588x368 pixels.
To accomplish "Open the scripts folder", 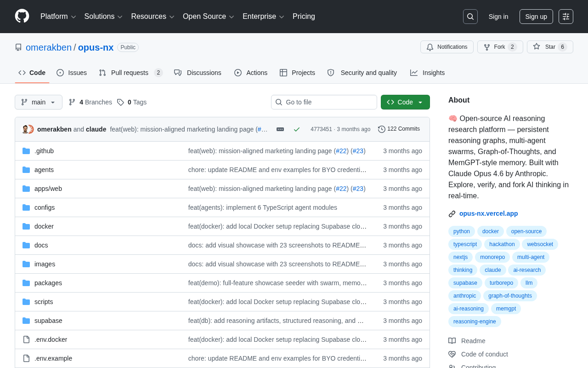I will click(44, 302).
